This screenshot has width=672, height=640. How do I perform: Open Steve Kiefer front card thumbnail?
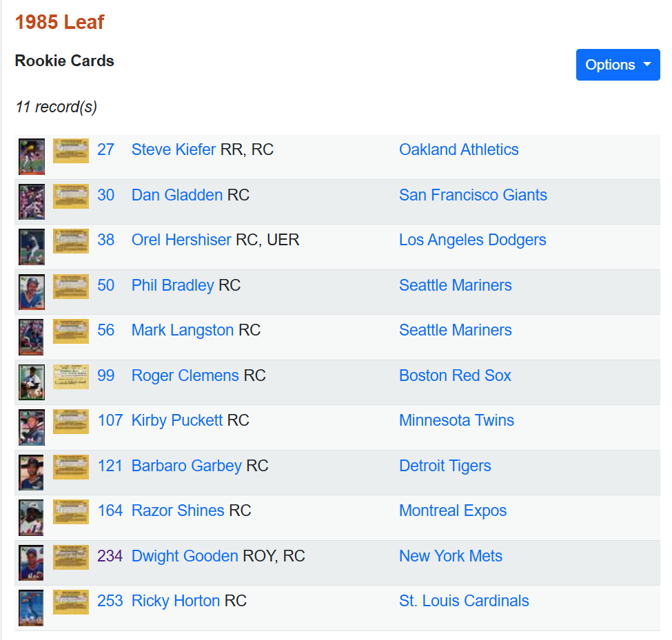tap(32, 157)
